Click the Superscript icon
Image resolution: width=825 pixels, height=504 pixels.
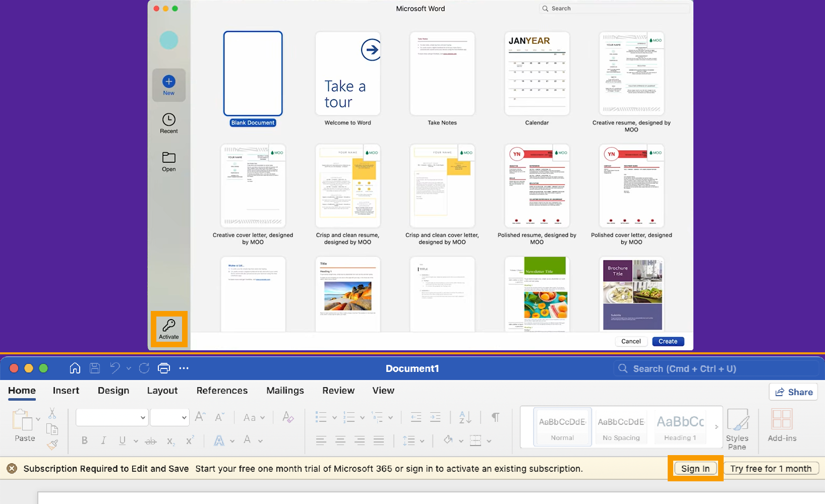pos(190,440)
